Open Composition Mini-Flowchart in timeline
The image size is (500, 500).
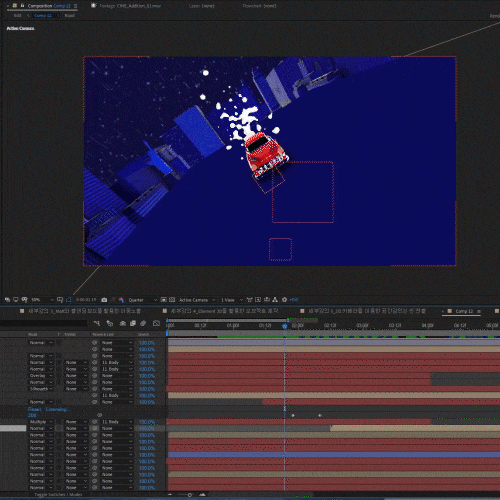[97, 323]
